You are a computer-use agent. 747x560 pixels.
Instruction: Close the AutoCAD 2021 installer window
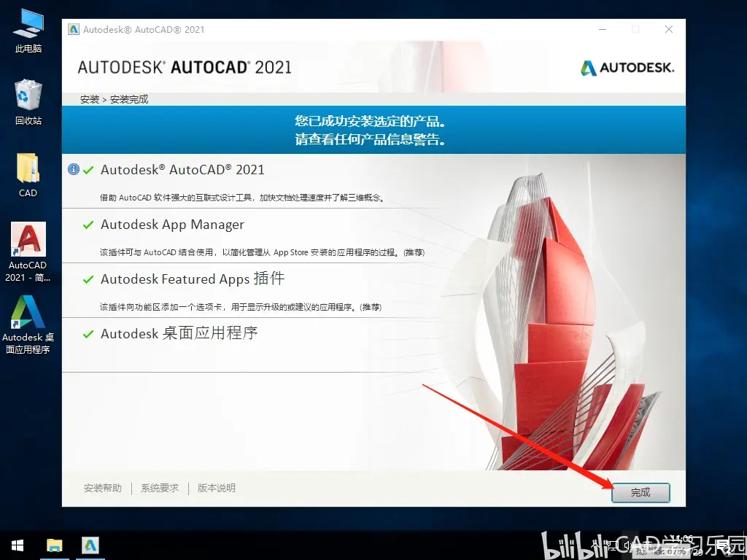point(669,29)
